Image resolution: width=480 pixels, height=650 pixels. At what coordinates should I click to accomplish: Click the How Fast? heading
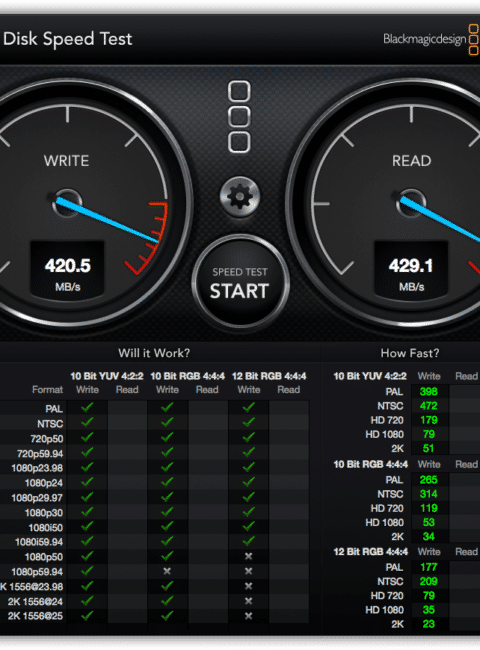click(410, 353)
